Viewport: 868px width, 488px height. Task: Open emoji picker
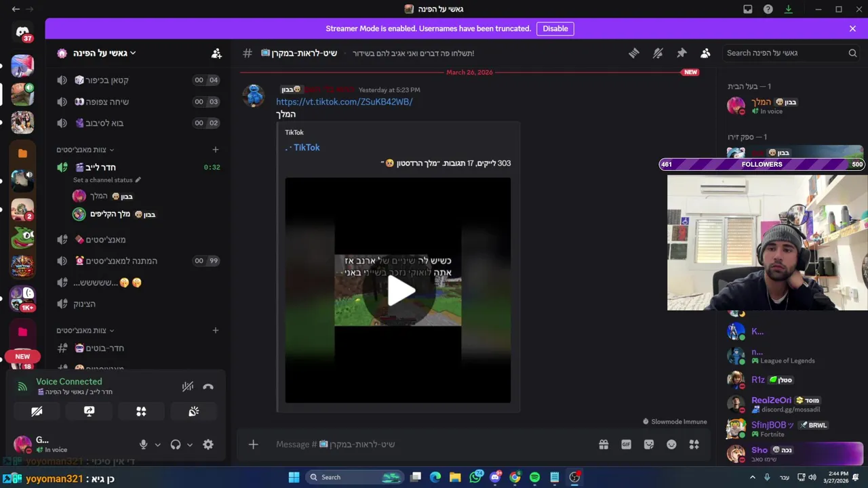coord(671,445)
